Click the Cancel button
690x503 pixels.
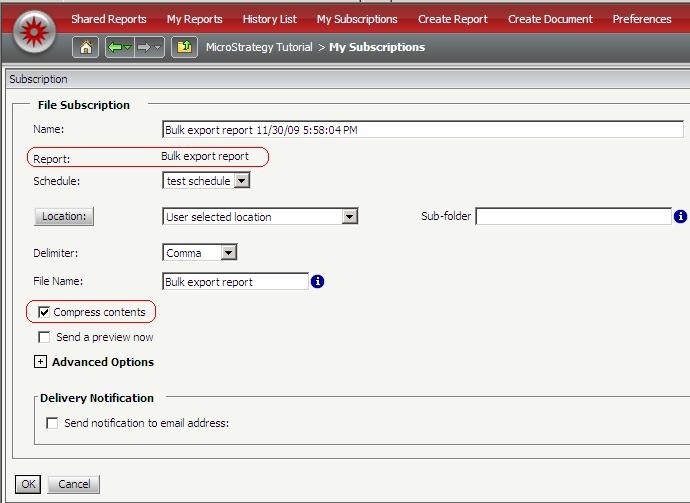[74, 484]
